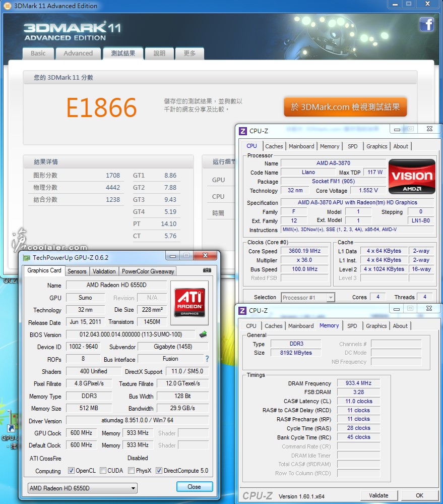Click the OK button in CPU-Z
Screen dimensions: 443x504
[420, 495]
